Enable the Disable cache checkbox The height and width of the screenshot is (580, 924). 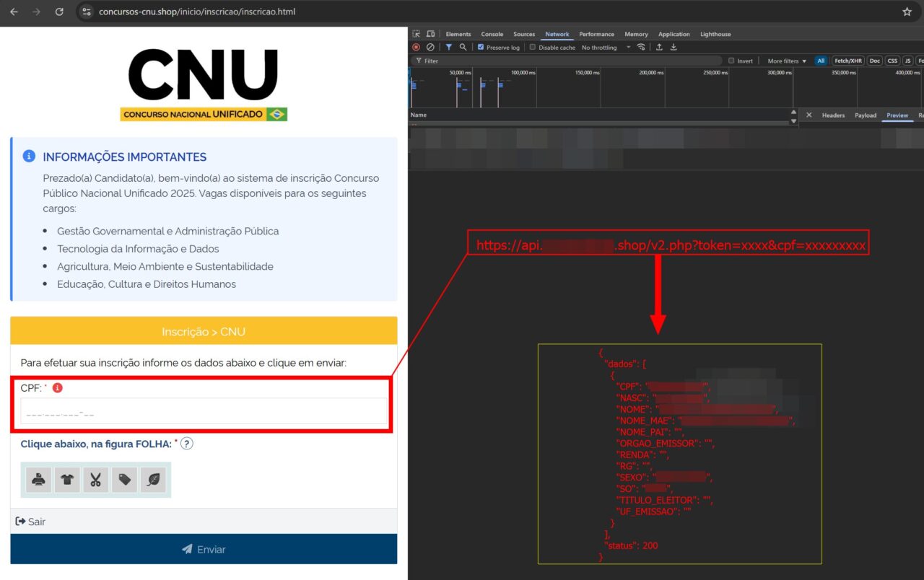coord(533,47)
